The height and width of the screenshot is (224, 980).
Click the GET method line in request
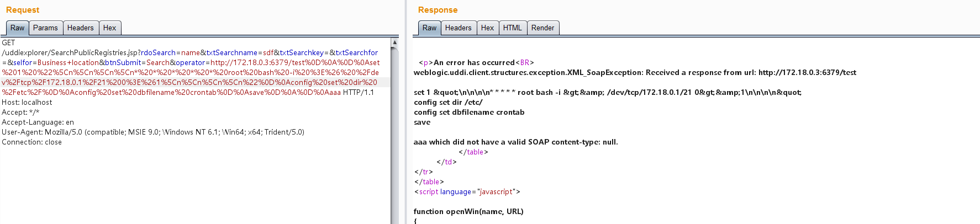9,43
